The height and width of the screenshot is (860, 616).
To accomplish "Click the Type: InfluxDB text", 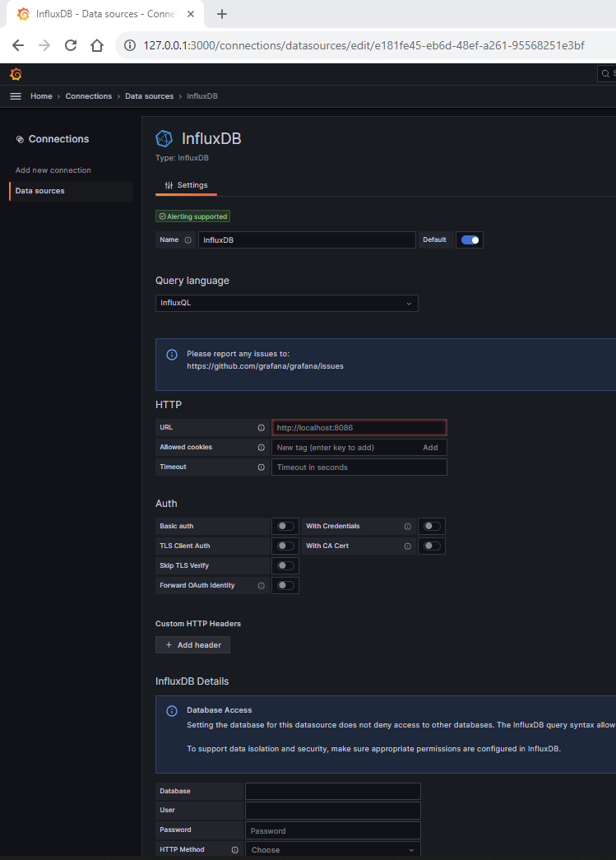I will coord(182,158).
